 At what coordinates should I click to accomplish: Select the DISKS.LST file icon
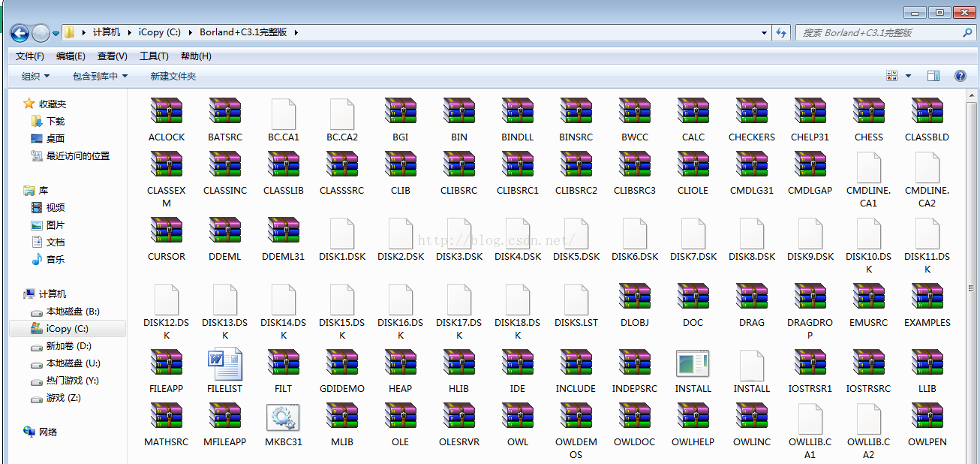[x=576, y=299]
